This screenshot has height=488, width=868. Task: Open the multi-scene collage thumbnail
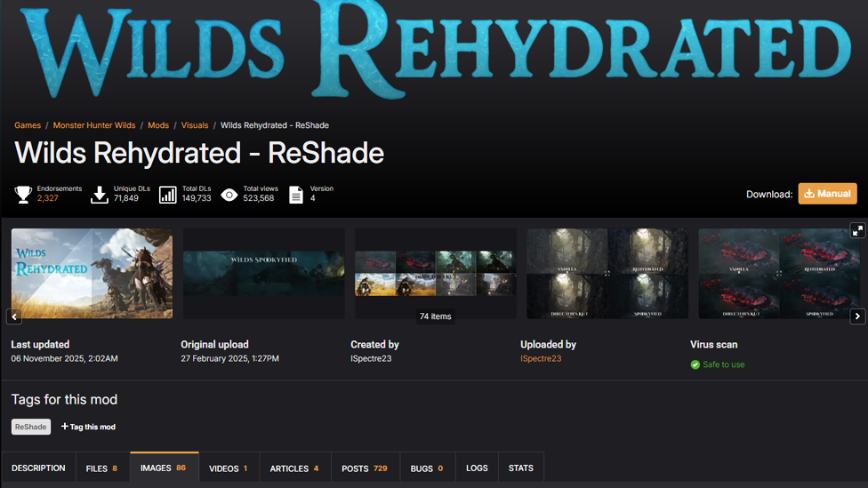click(436, 273)
